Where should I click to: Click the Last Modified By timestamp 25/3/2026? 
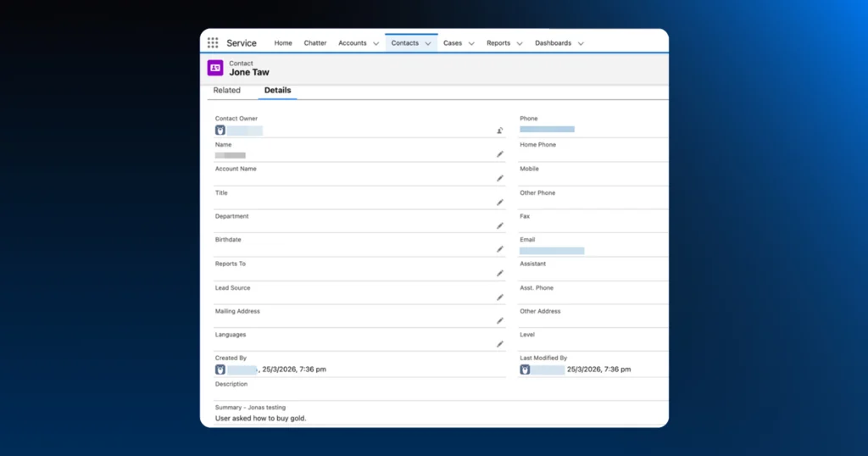click(599, 370)
